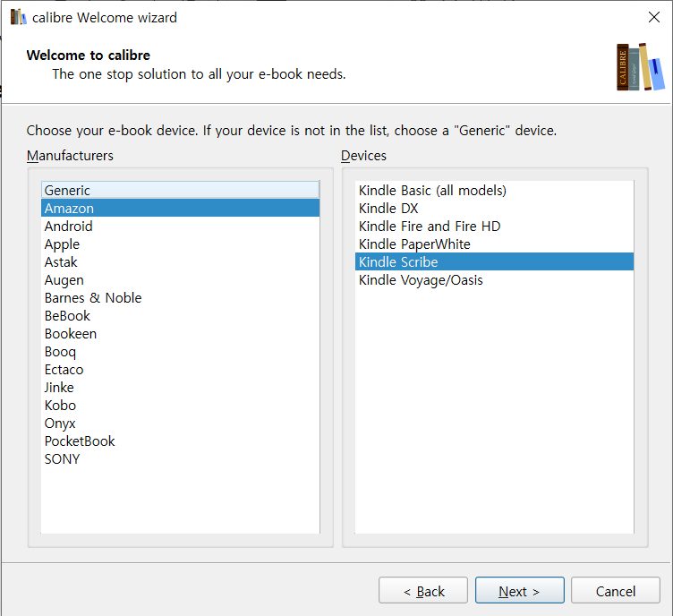Choose Onyx as manufacturer
This screenshot has width=673, height=616.
[180, 423]
